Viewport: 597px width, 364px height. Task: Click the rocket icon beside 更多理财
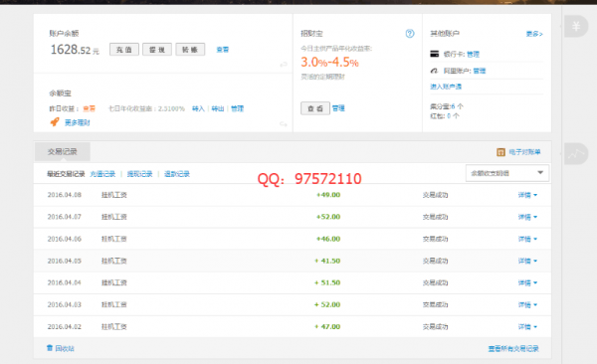55,122
